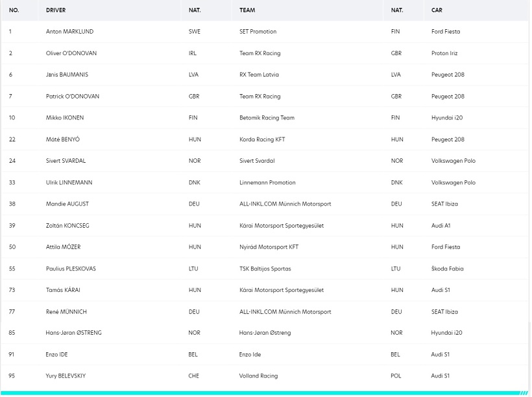Select Hans-Jøran ØSTRENG driver
532x397 pixels.
point(73,333)
